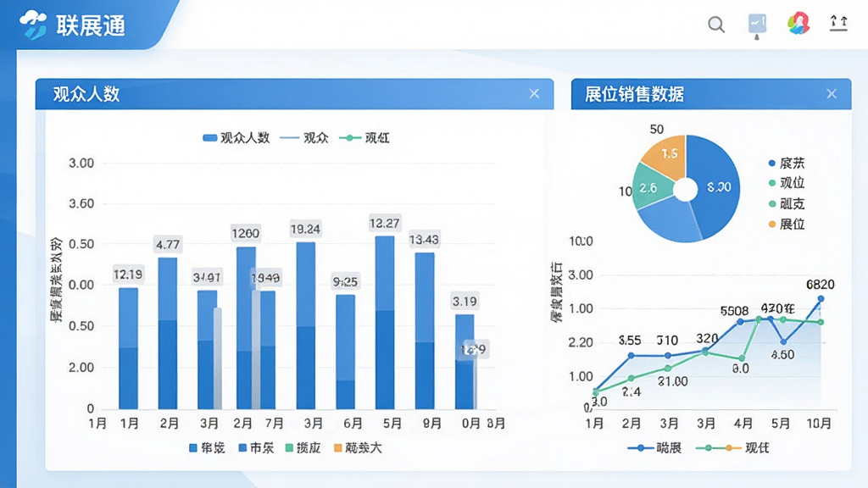This screenshot has width=868, height=488.
Task: Toggle the 市东 bottom legend entry
Action: point(256,447)
